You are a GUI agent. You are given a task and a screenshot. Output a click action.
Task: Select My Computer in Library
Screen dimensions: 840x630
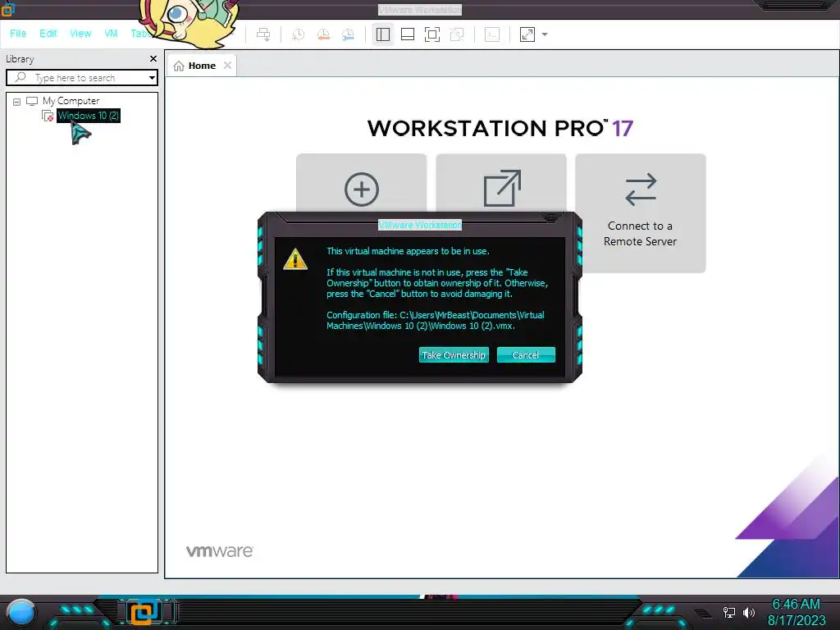pos(71,101)
